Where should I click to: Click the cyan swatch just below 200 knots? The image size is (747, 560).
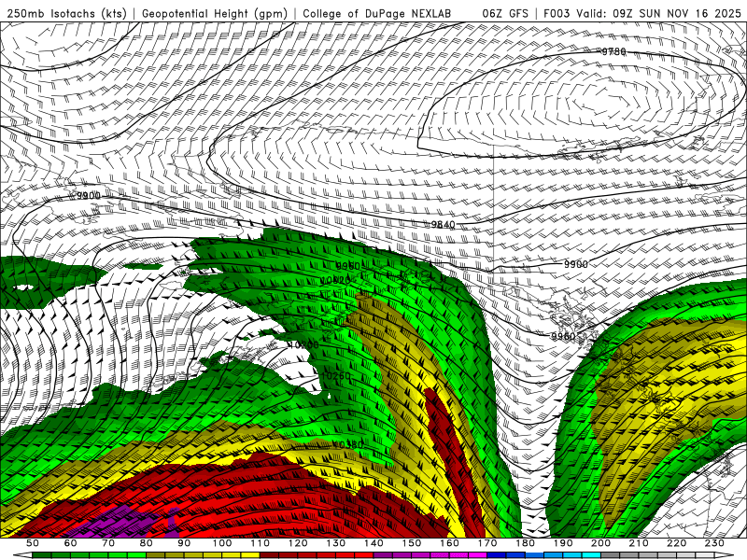tap(591, 555)
